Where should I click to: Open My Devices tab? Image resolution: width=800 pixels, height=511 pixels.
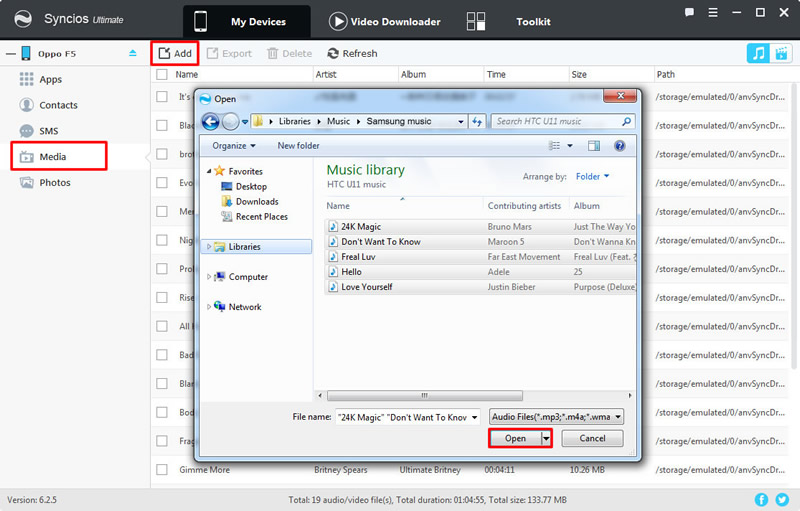246,21
